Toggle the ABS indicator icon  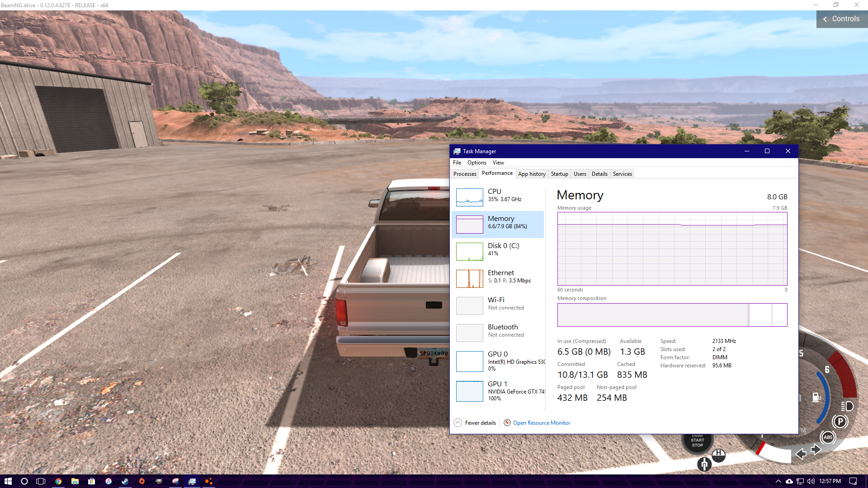(828, 437)
